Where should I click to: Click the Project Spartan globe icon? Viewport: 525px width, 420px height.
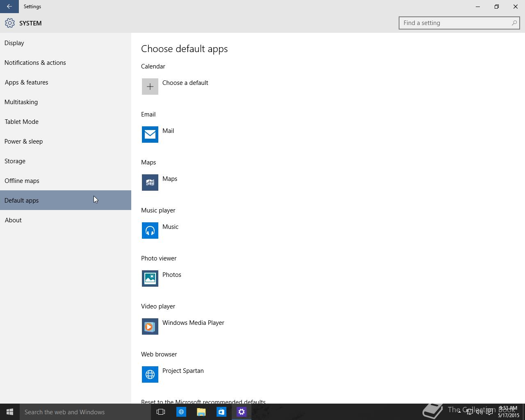pos(150,374)
